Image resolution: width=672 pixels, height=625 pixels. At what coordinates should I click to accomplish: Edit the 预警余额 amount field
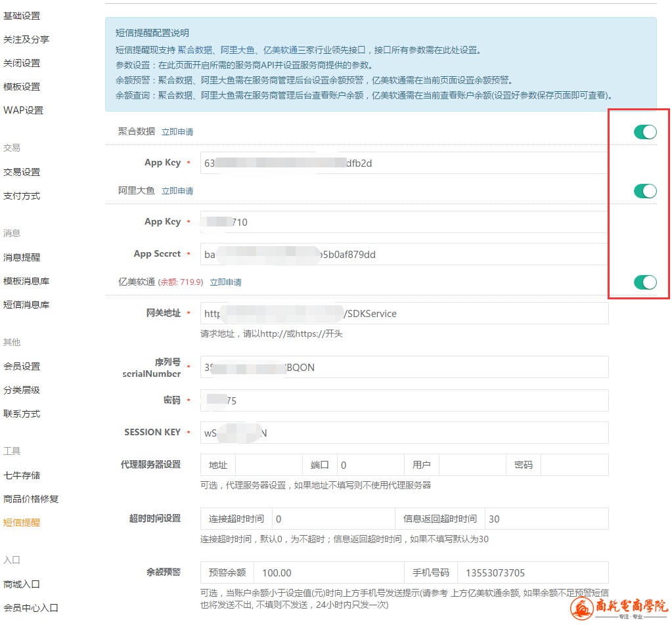point(328,572)
